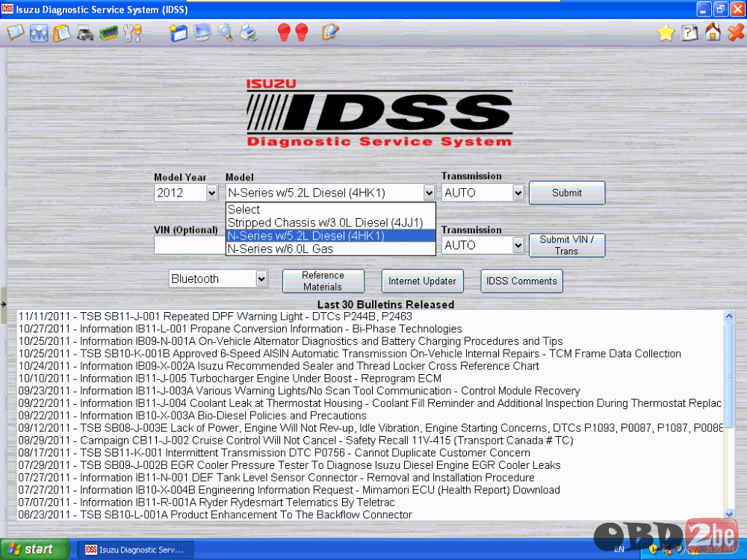Screen dimensions: 747x560
Task: Choose N-Series w/5.2L Diesel (4HK1) option
Action: tap(331, 236)
